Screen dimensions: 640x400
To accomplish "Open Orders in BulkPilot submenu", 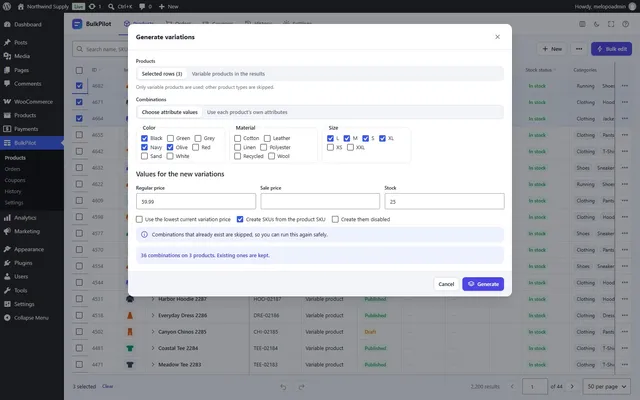I will click(x=13, y=169).
